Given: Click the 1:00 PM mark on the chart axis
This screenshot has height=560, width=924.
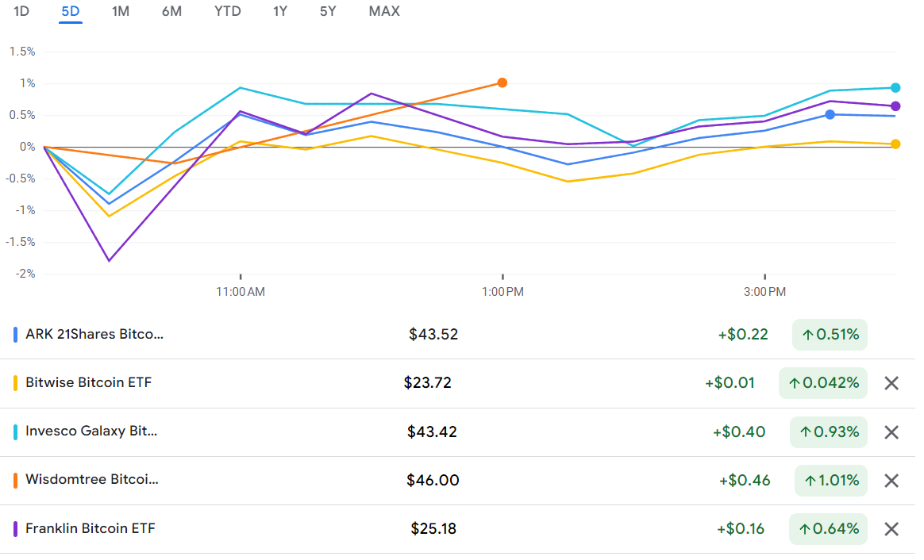Looking at the screenshot, I should coord(504,291).
